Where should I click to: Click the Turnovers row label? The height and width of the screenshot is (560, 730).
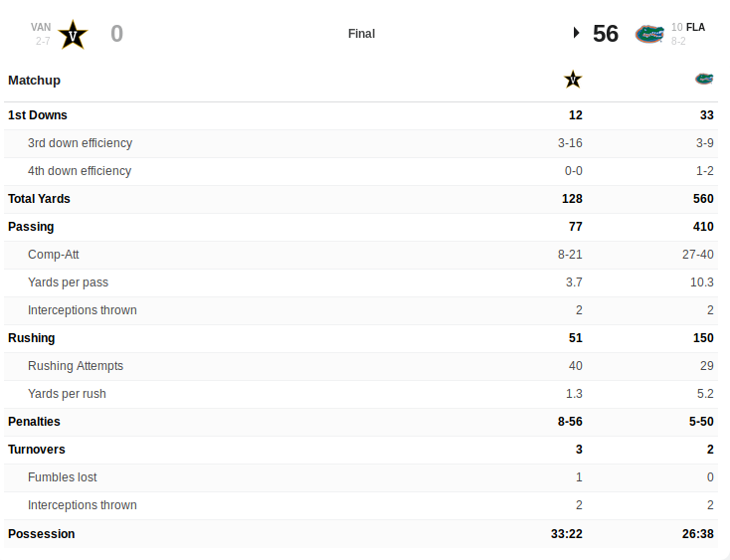tap(37, 450)
